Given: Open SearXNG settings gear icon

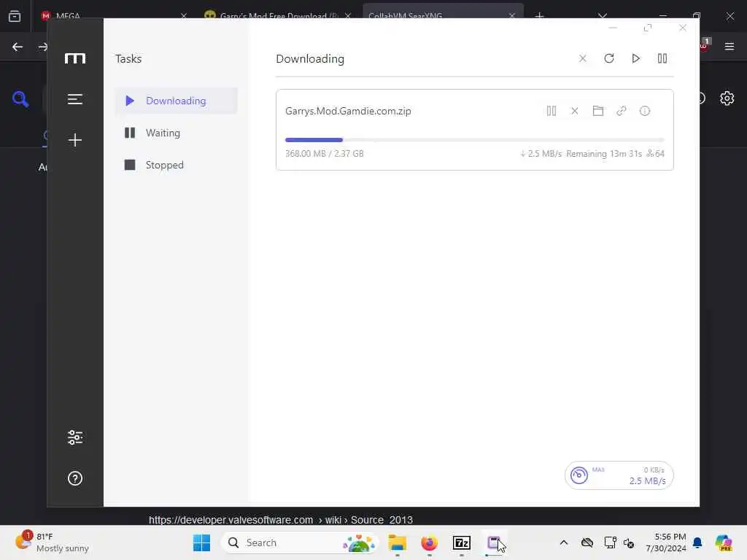Looking at the screenshot, I should tap(727, 98).
